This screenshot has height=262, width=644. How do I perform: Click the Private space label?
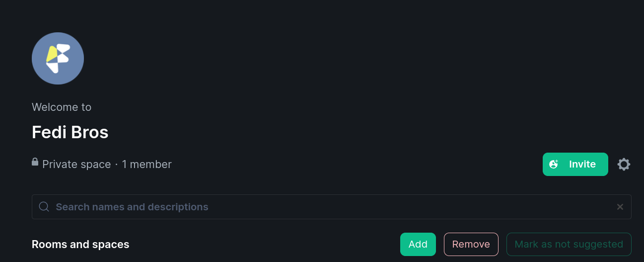click(76, 165)
